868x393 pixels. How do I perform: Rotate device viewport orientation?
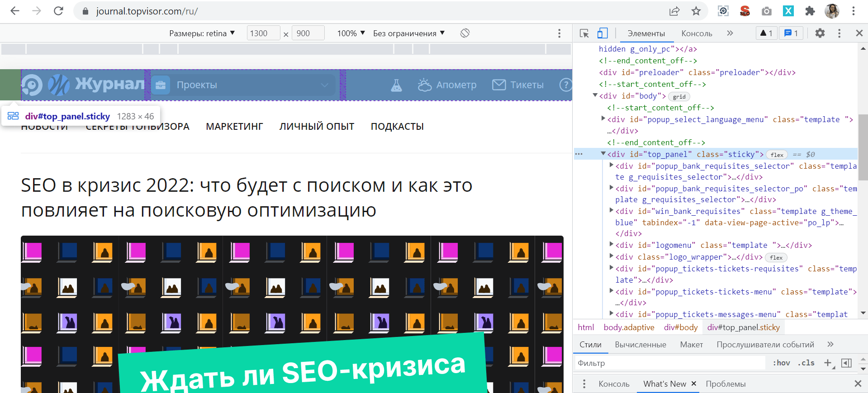click(465, 33)
